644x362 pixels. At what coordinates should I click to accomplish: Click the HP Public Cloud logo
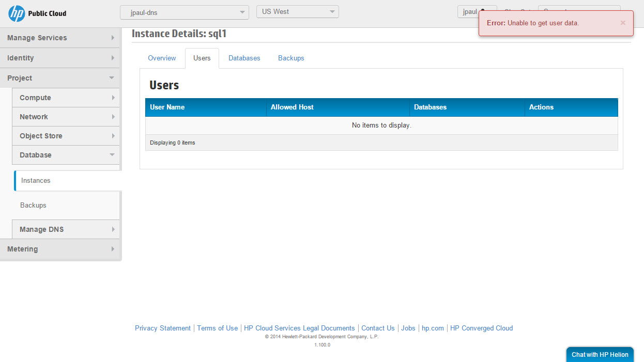38,13
